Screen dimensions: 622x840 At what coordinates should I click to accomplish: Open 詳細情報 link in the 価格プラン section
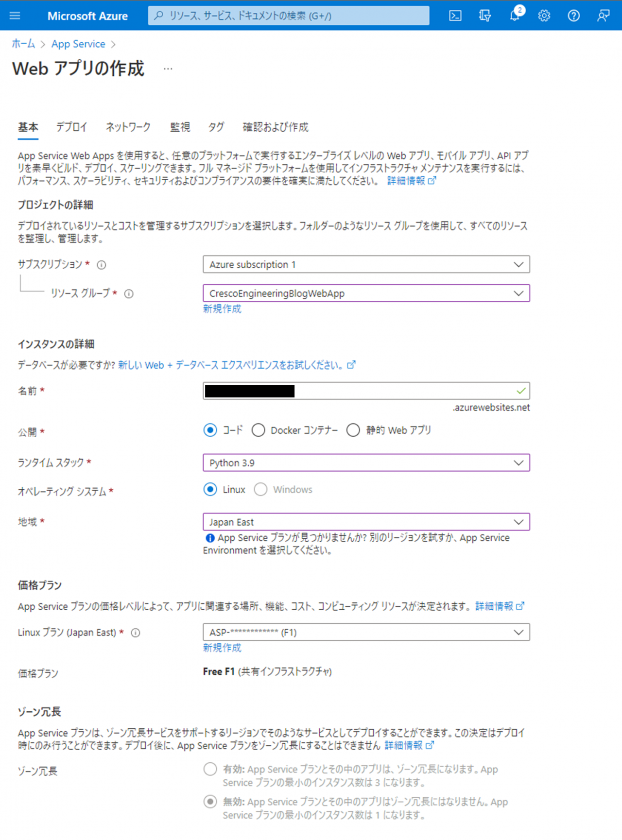[494, 606]
